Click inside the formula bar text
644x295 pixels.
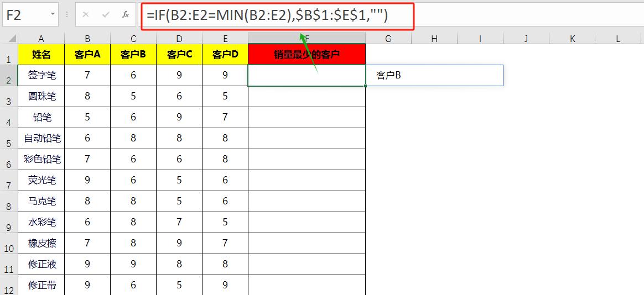coord(267,15)
